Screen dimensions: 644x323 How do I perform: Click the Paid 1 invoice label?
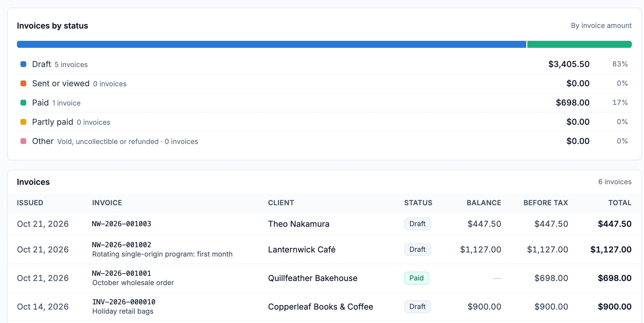56,103
